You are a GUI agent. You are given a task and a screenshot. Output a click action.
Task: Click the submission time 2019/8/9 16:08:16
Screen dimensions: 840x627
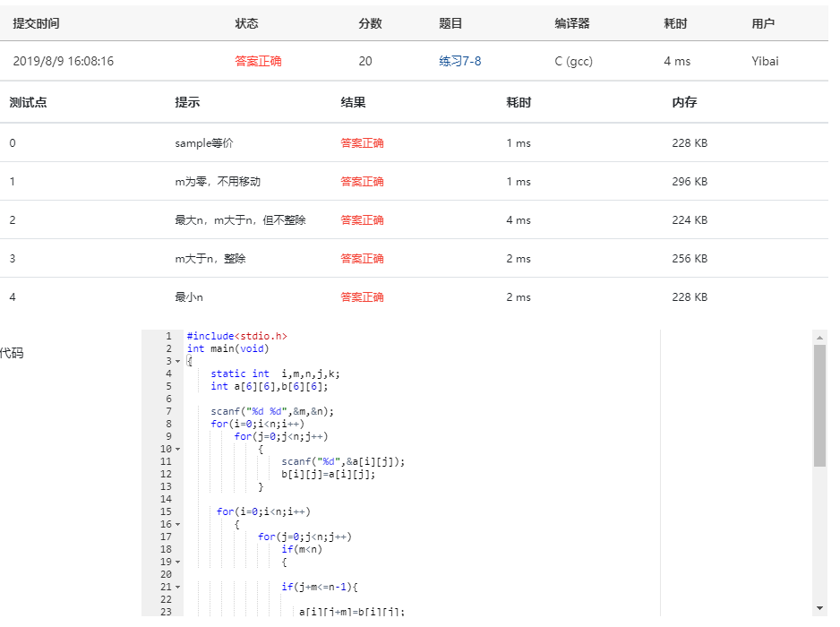pos(64,61)
